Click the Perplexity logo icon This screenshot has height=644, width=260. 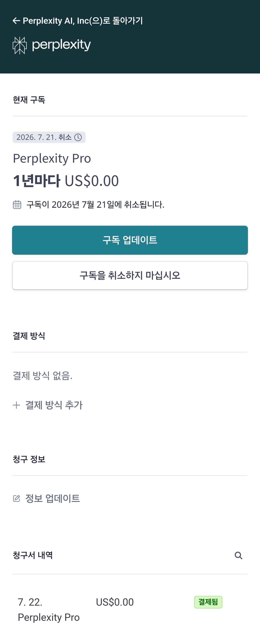19,45
